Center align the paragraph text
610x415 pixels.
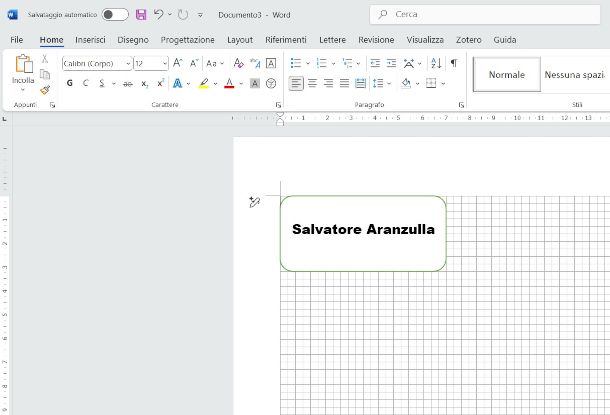(312, 83)
